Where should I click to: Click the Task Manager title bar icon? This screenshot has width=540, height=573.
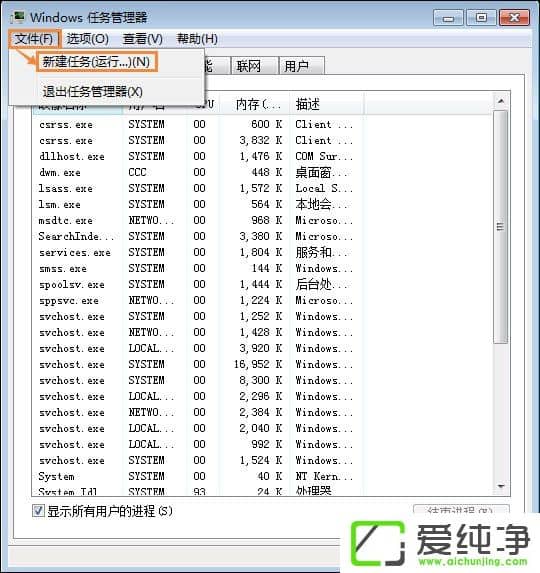click(17, 17)
